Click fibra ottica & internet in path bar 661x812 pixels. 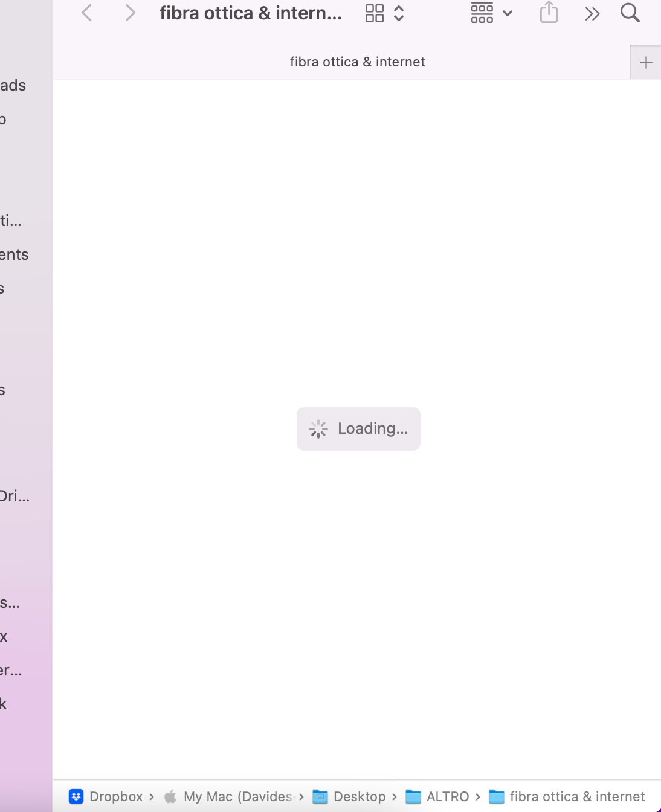[x=577, y=796]
